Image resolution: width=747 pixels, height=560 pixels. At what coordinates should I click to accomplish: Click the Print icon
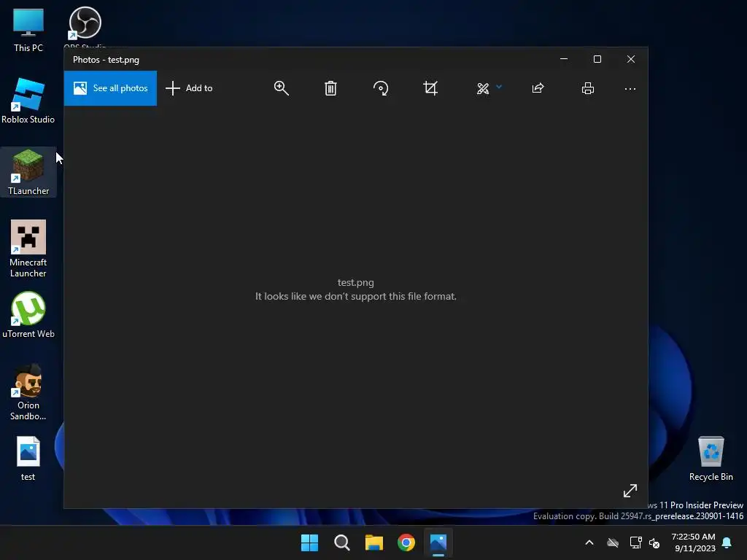pos(588,88)
